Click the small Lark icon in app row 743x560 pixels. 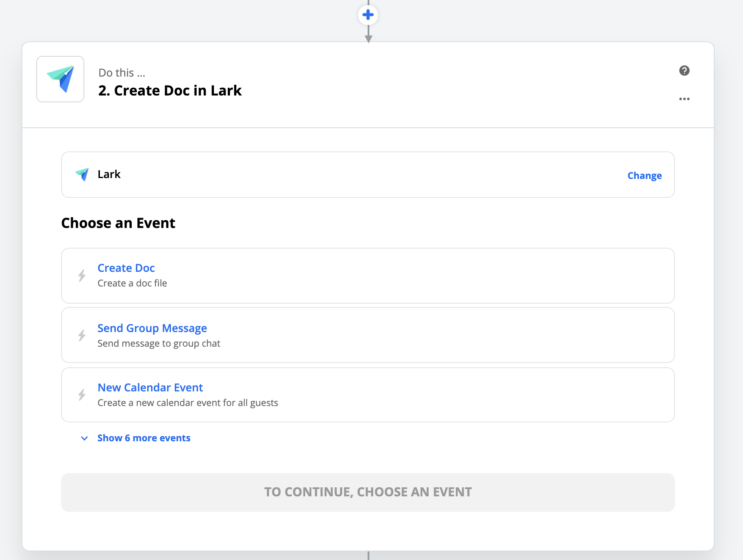pyautogui.click(x=82, y=174)
